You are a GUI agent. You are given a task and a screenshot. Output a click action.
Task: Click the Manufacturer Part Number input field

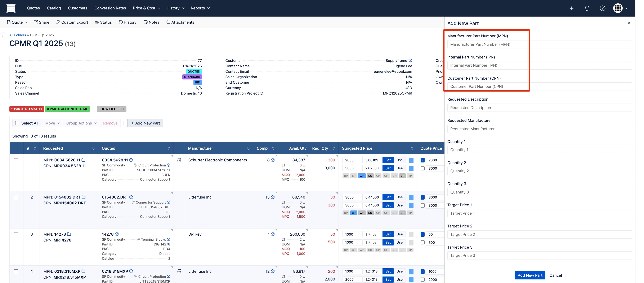[x=540, y=44]
